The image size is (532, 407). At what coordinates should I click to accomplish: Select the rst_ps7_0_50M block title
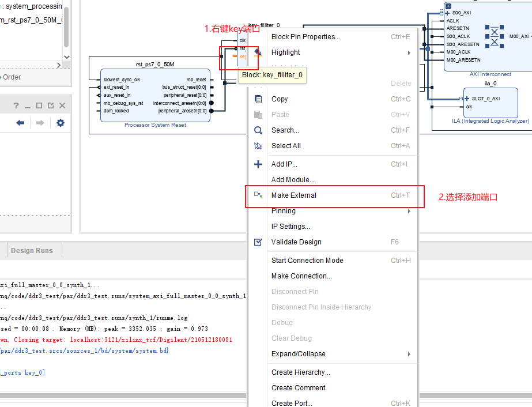click(155, 65)
